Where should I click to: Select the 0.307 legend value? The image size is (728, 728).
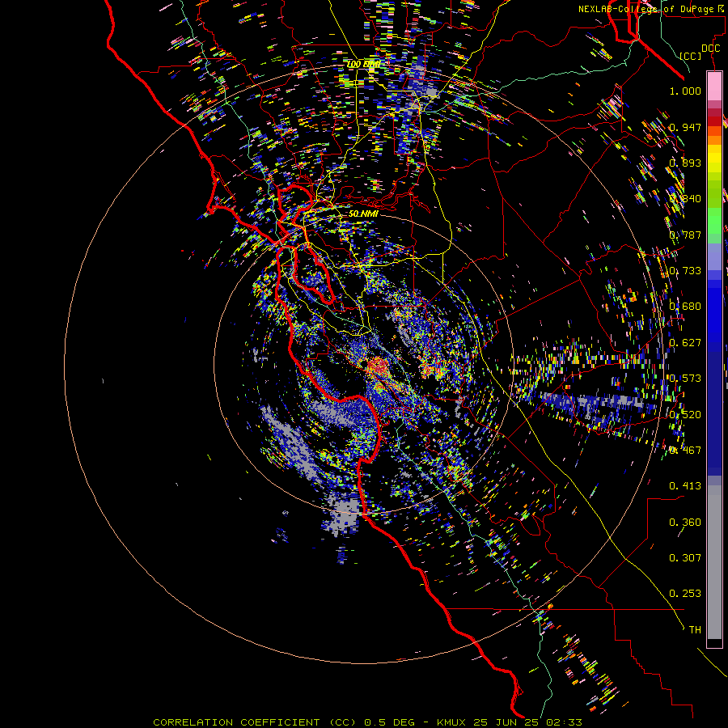[685, 558]
